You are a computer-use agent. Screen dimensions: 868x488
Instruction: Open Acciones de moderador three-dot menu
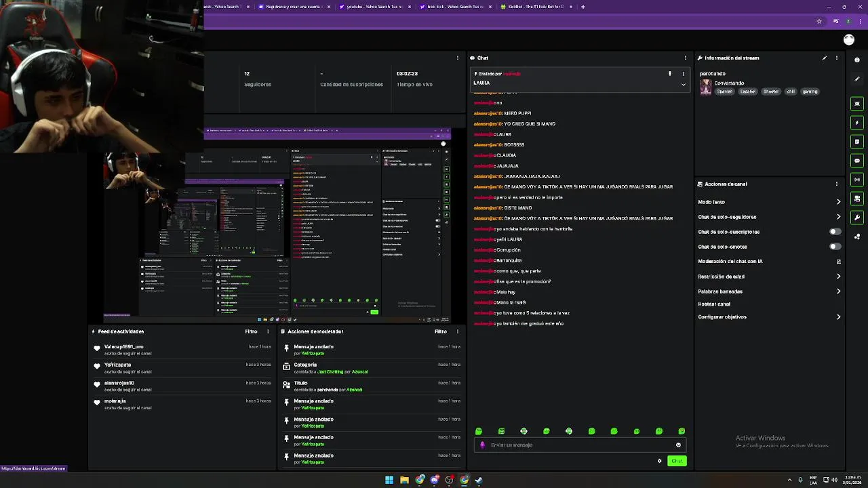(458, 331)
